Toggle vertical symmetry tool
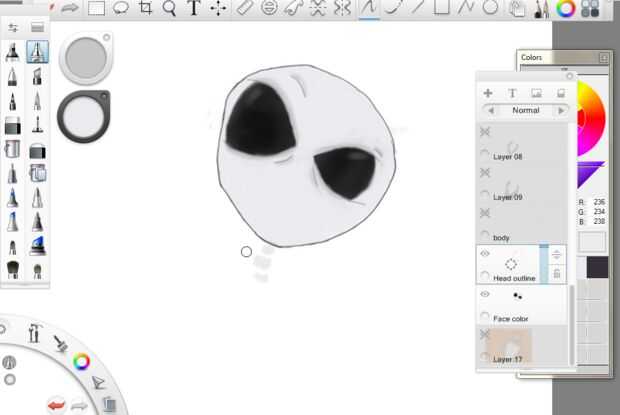The width and height of the screenshot is (620, 415). (x=342, y=8)
